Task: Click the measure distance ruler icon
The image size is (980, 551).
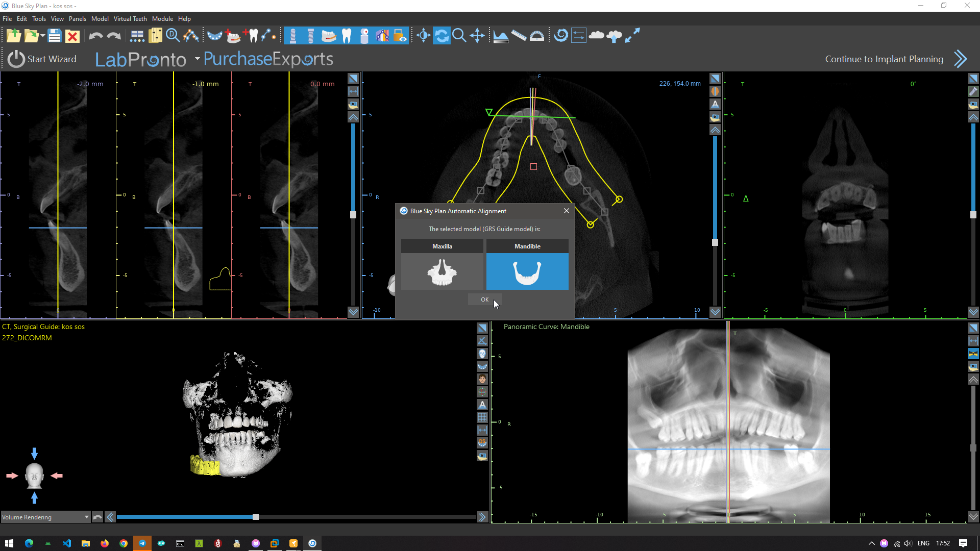Action: click(x=519, y=36)
